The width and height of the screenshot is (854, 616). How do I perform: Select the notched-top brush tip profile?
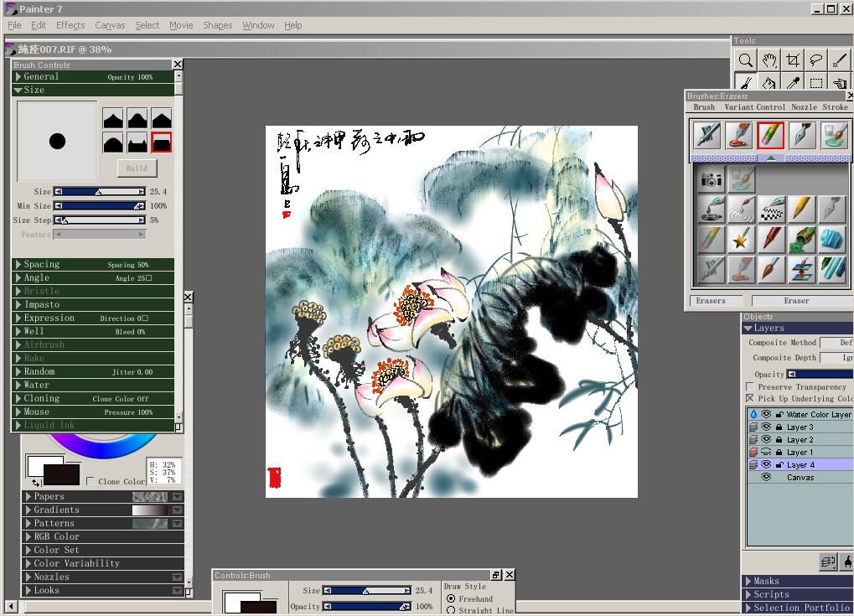click(137, 142)
